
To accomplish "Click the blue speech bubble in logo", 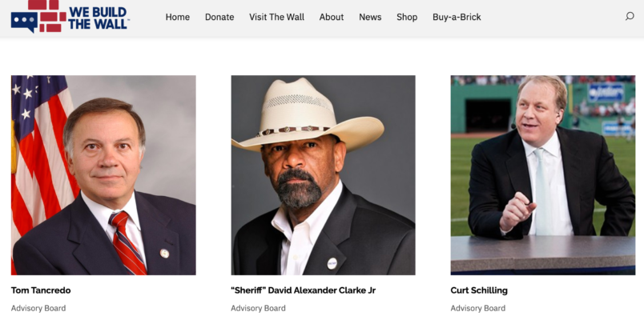I will point(24,22).
